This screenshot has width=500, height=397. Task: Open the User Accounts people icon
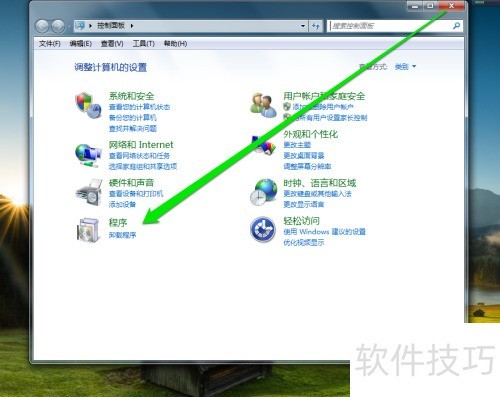coord(263,105)
